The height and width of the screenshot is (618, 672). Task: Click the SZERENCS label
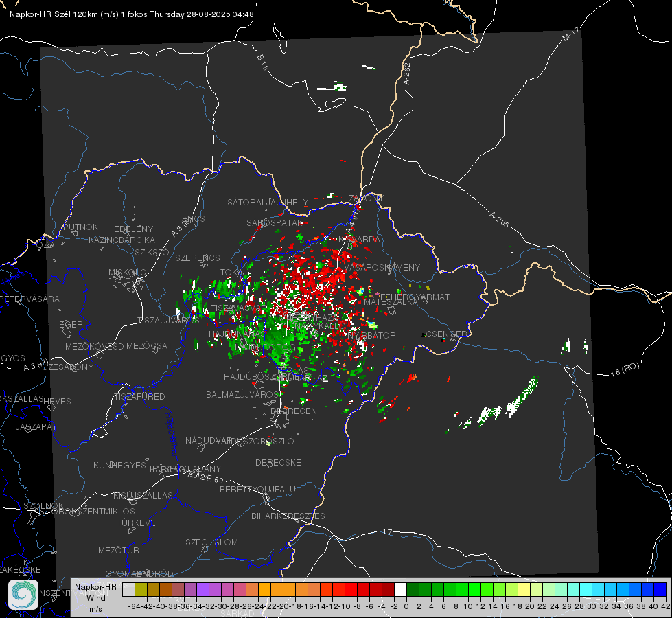198,257
